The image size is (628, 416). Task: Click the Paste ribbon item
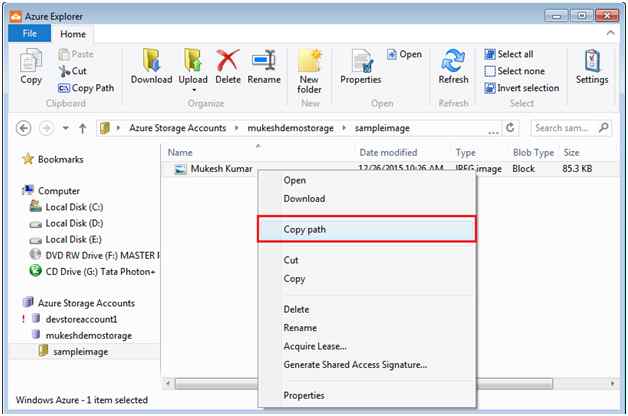coord(76,54)
